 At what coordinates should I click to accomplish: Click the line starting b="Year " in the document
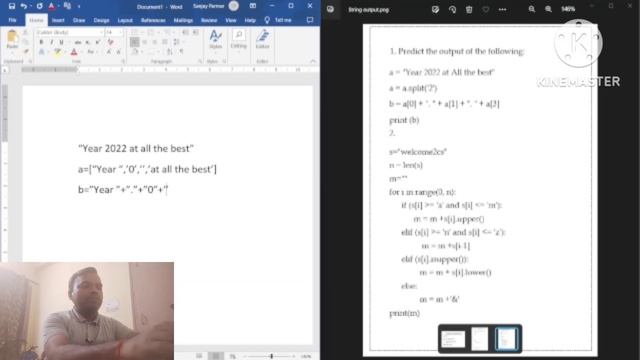[123, 189]
